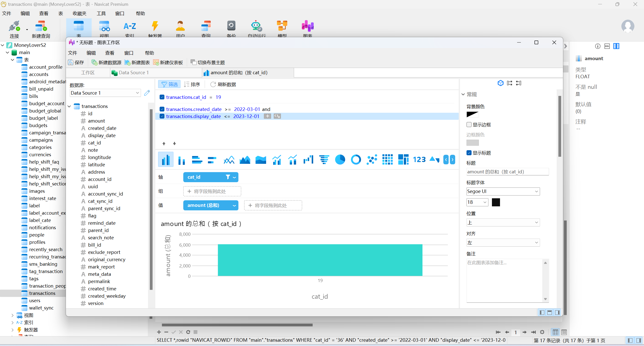Select the pie chart type icon
The width and height of the screenshot is (644, 346).
coord(340,160)
